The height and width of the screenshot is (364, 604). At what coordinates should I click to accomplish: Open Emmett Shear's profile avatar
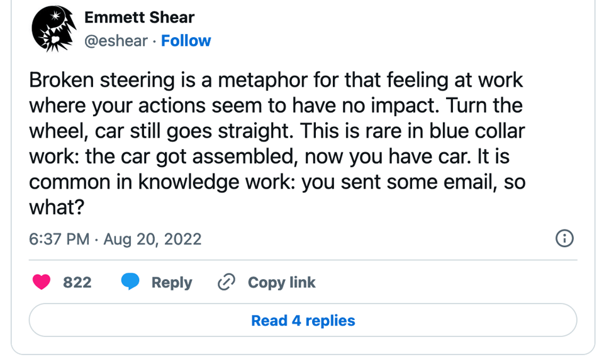(53, 29)
